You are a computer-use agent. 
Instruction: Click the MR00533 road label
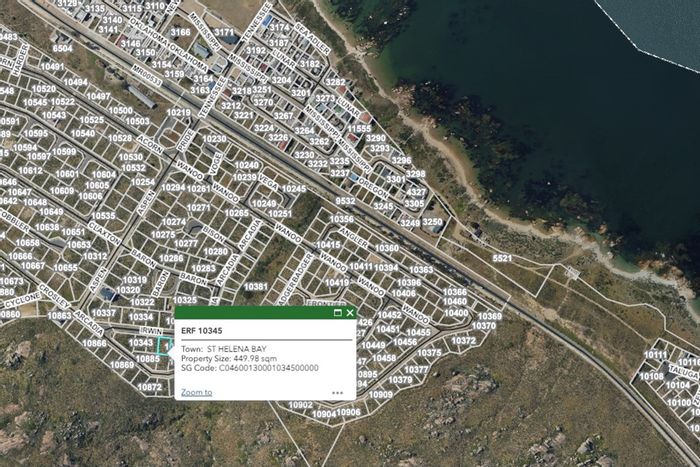point(147,75)
